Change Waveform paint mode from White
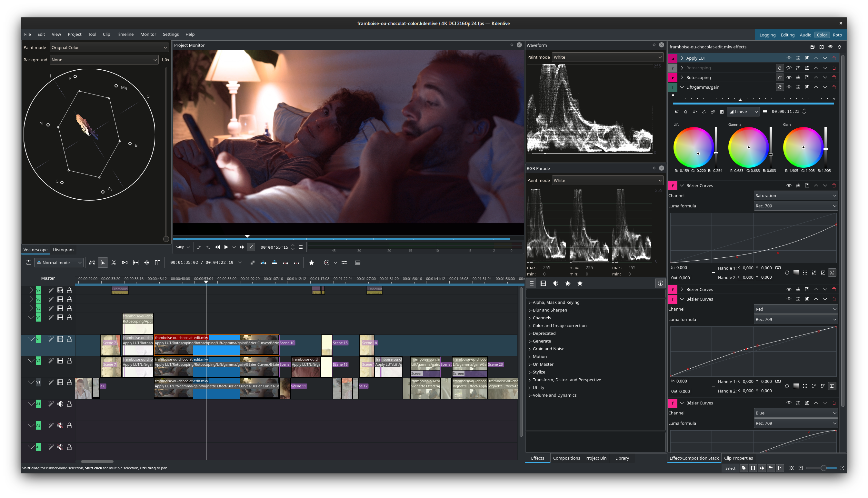 [607, 57]
